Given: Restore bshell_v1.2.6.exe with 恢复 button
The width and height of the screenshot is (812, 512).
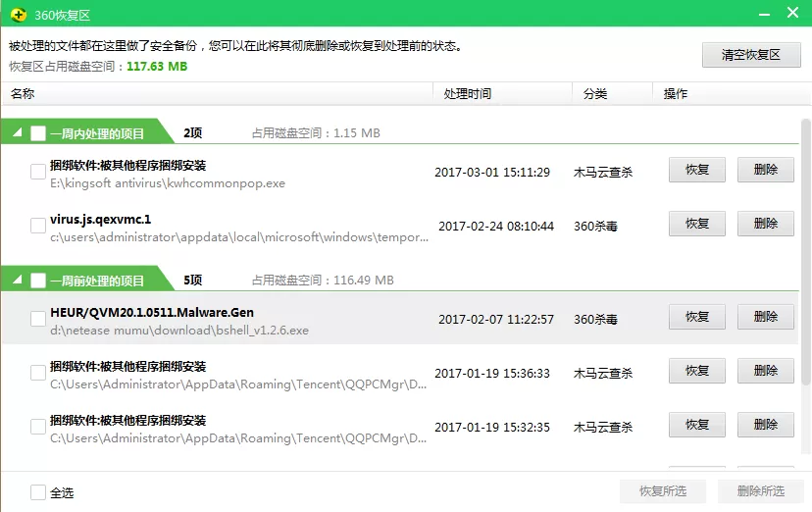Looking at the screenshot, I should (x=697, y=317).
